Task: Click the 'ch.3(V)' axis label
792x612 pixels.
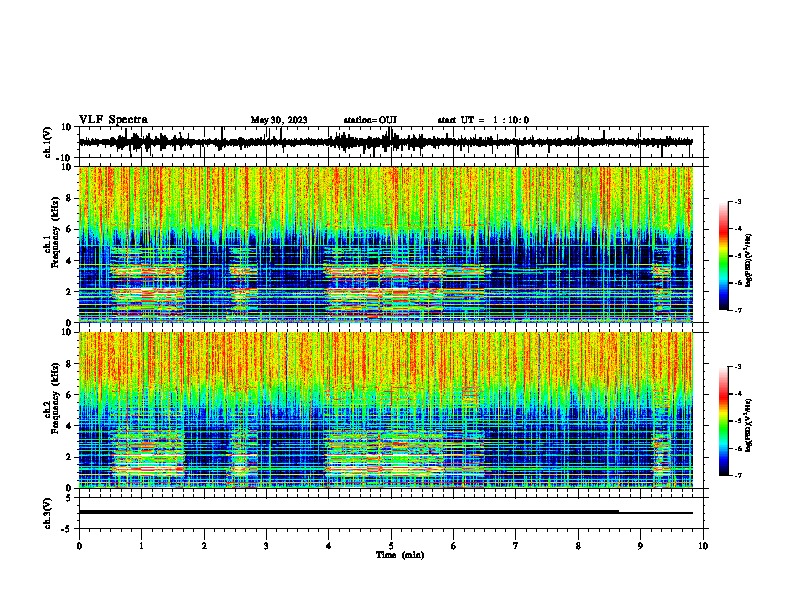Action: [48, 513]
